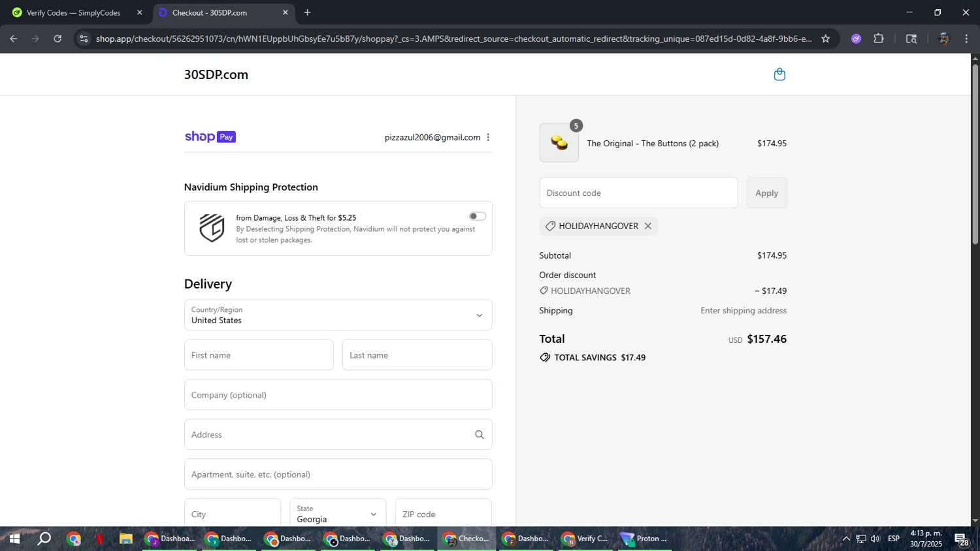
Task: Open account options menu next to email
Action: [x=488, y=137]
